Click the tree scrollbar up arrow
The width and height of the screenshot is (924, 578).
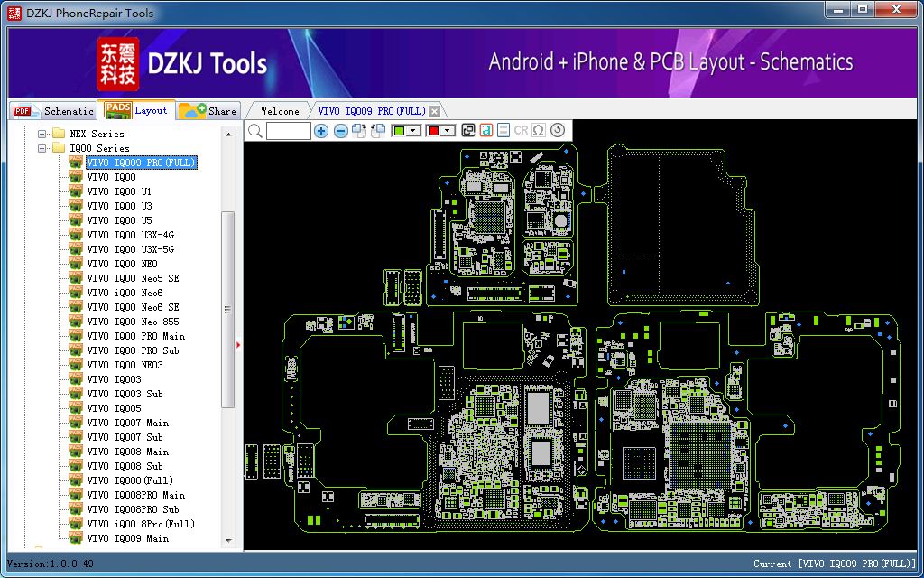point(228,134)
